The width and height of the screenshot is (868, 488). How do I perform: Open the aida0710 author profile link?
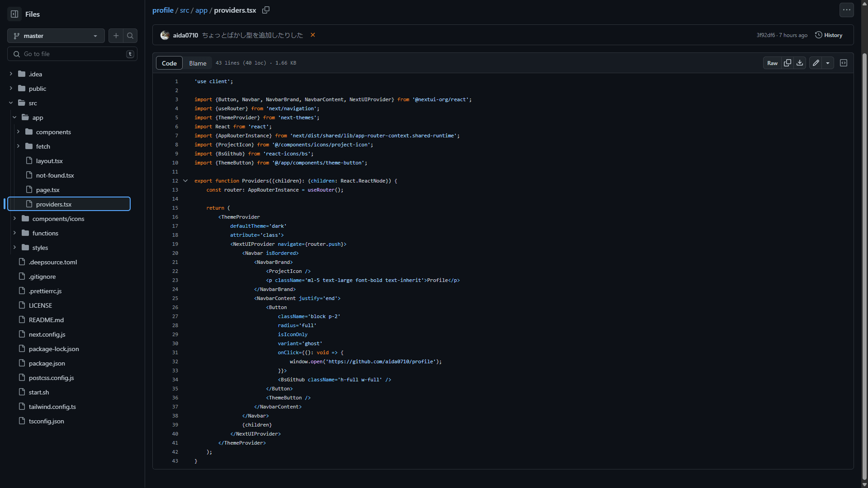coord(185,35)
